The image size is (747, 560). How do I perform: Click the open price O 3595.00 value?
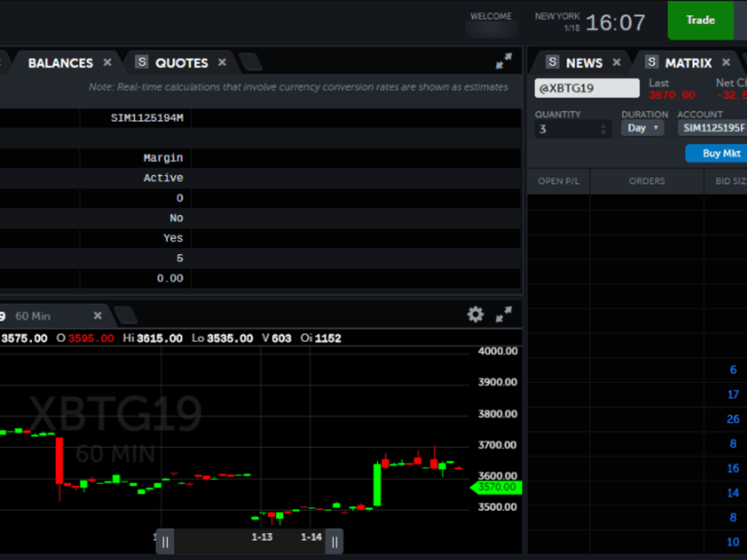pos(85,338)
